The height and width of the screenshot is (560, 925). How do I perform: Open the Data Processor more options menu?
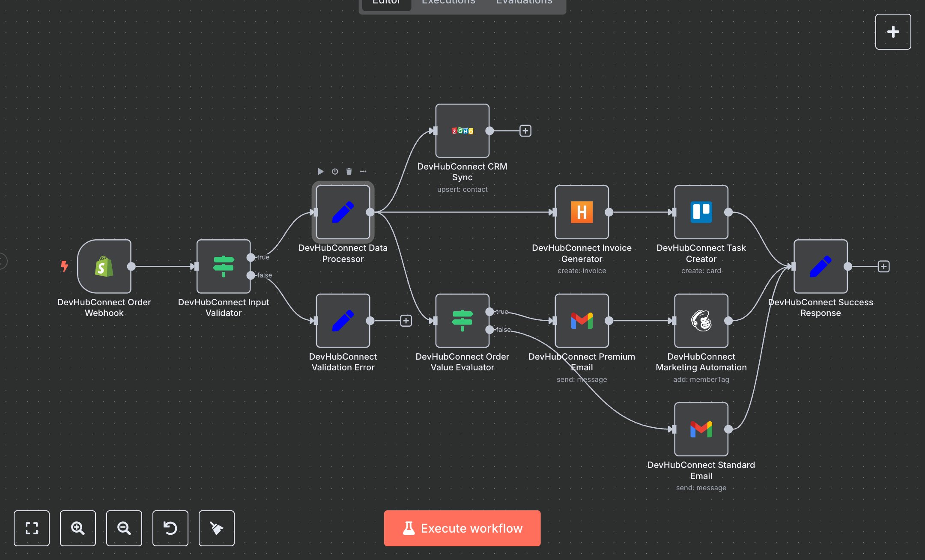pos(363,171)
